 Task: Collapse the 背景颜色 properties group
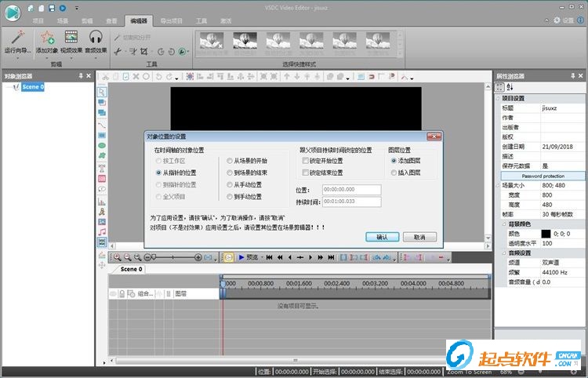503,224
